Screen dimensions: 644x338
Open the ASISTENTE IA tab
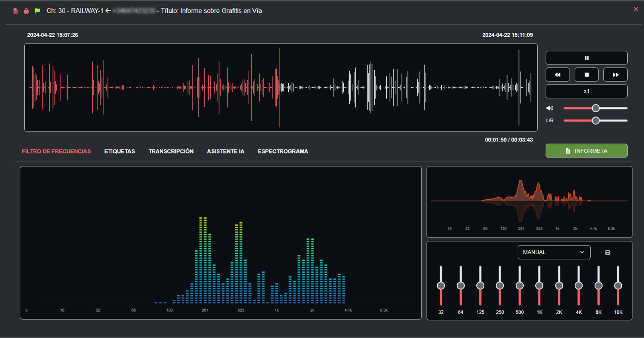pos(225,151)
